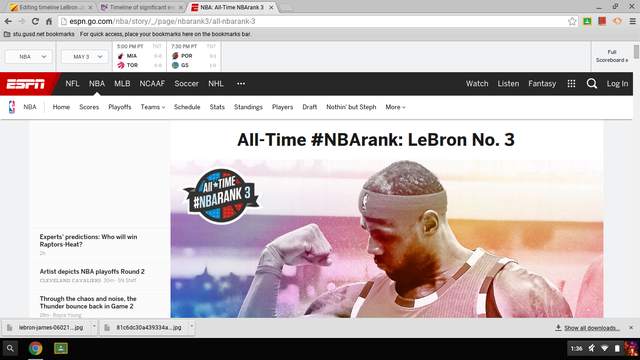Show more sports with the ellipsis icon

(241, 84)
